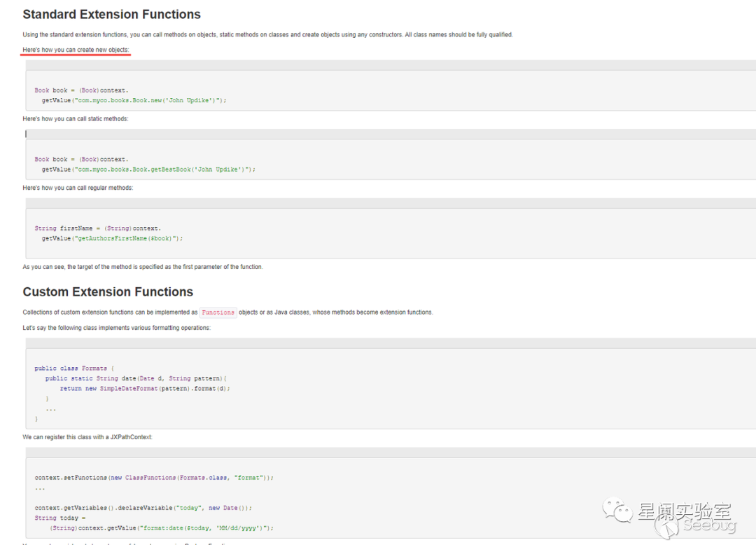Click the SimpleDateFormat return statement line
Screen dimensions: 756x545
tap(144, 388)
